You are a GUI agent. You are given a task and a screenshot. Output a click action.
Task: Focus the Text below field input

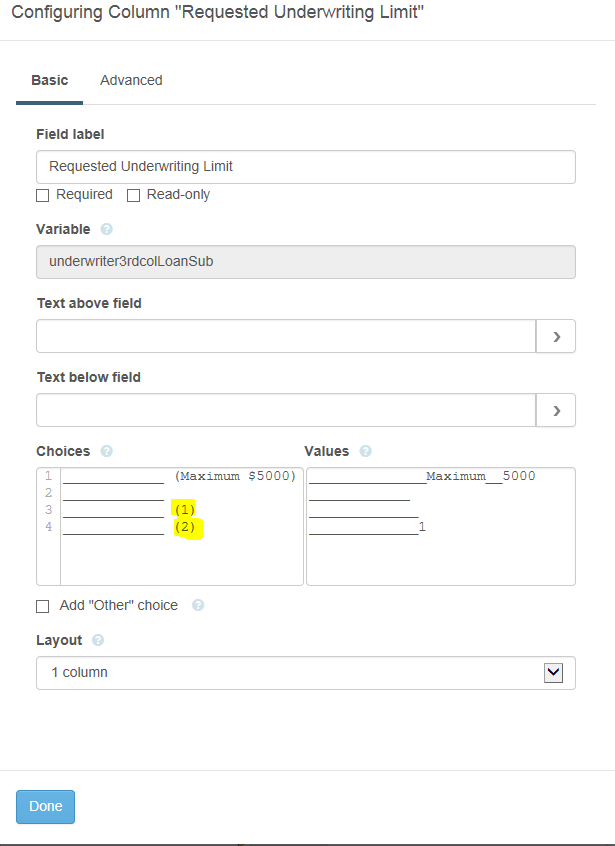pos(286,410)
